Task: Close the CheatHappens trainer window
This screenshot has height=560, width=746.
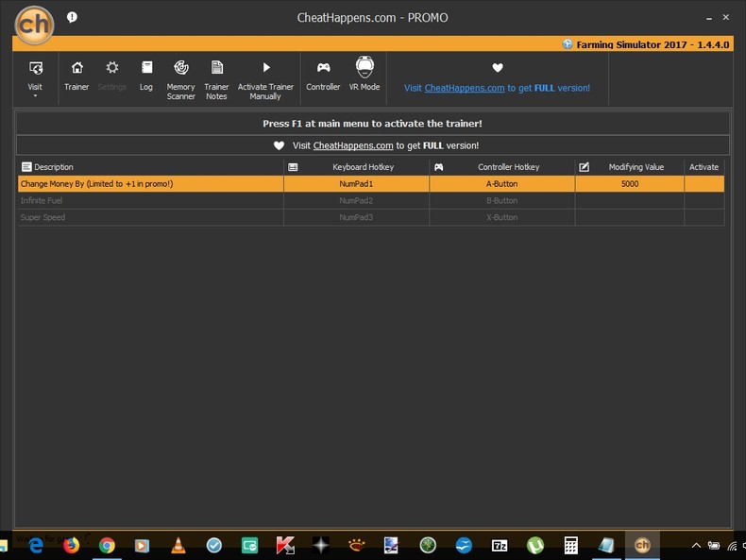Action: (x=726, y=17)
